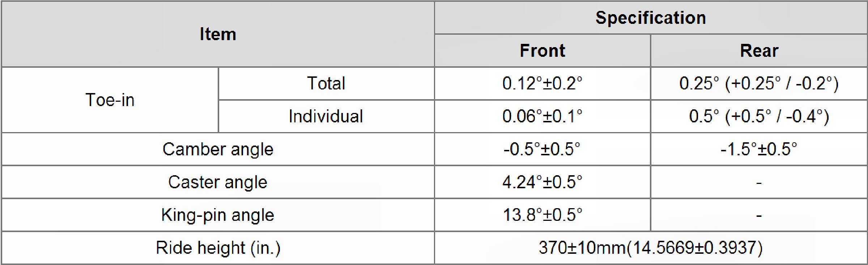Click front individual toe-in value 0.06°±0.1°
Screen dimensions: 868x265
[542, 116]
